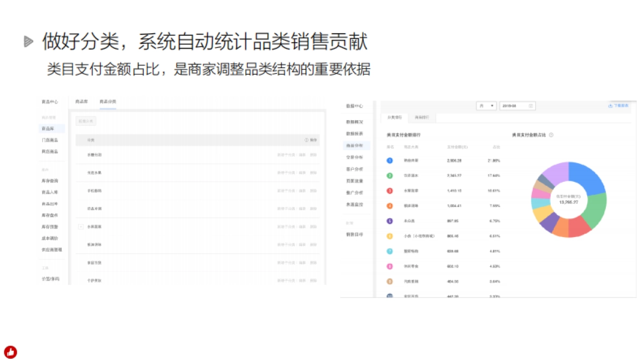
Task: Click the blue rank 1 badge
Action: [390, 160]
